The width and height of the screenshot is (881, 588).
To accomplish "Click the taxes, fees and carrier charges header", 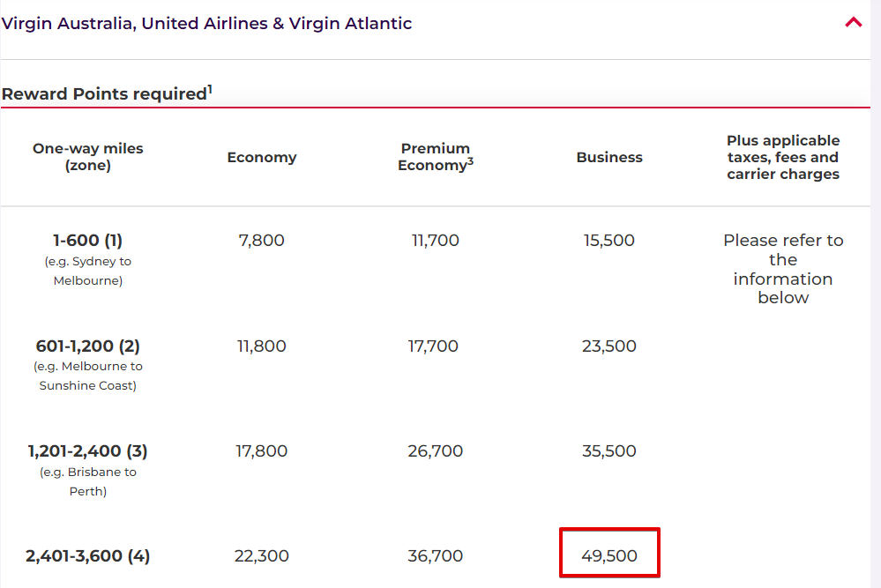I will pos(783,157).
